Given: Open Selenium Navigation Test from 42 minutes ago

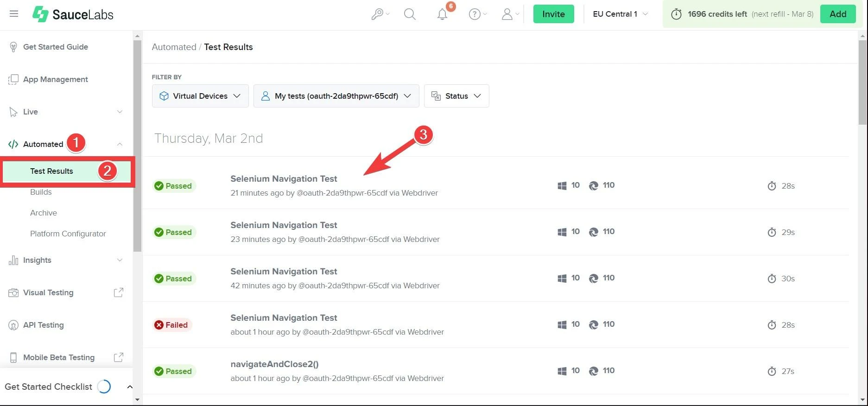Looking at the screenshot, I should (284, 271).
